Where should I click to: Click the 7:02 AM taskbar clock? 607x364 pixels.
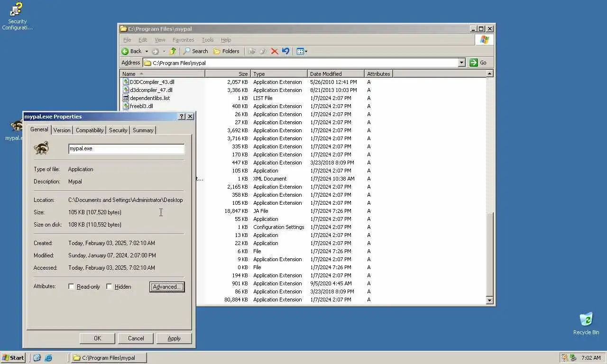pos(590,358)
